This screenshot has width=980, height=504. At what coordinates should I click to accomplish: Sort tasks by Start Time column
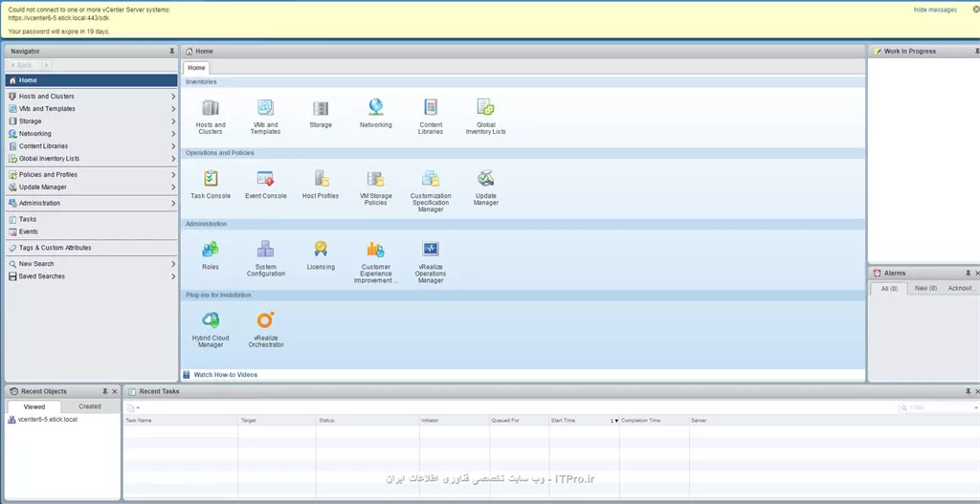coord(584,421)
